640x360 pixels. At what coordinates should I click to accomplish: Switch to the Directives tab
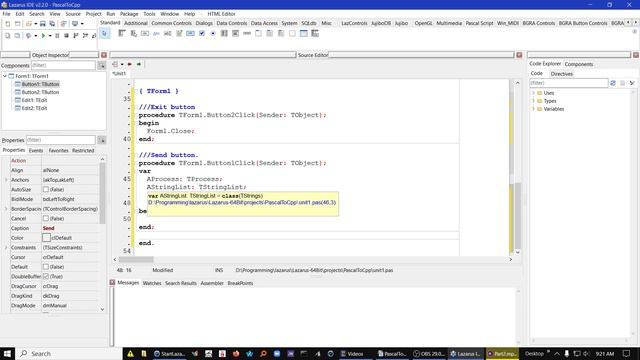coord(561,74)
